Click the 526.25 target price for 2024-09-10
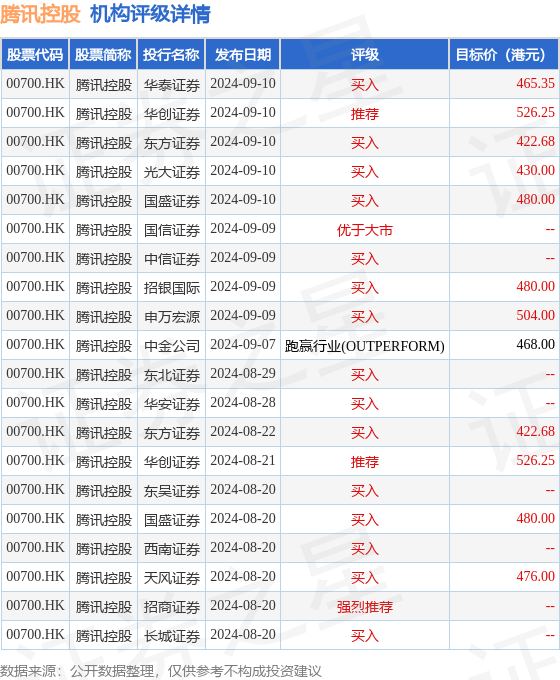The height and width of the screenshot is (680, 560). point(535,113)
